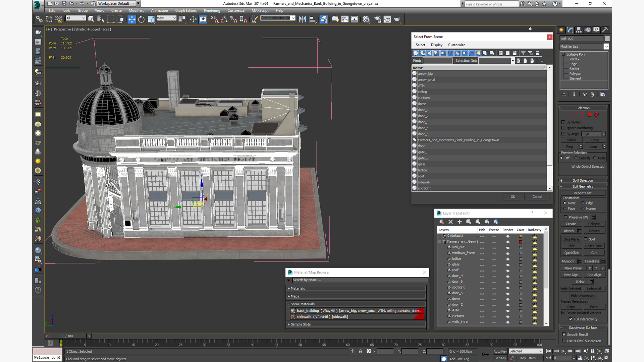Image resolution: width=644 pixels, height=362 pixels.
Task: Expand the Soft Selection rollout
Action: [x=583, y=180]
